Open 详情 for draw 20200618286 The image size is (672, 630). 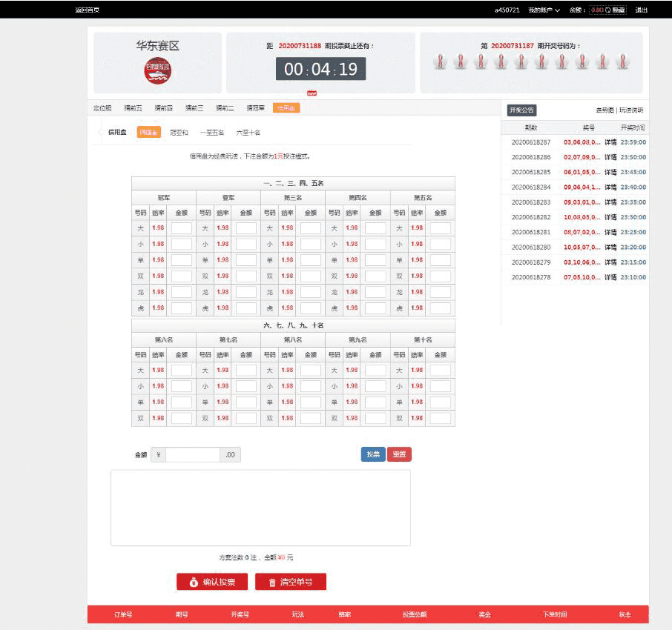coord(610,157)
